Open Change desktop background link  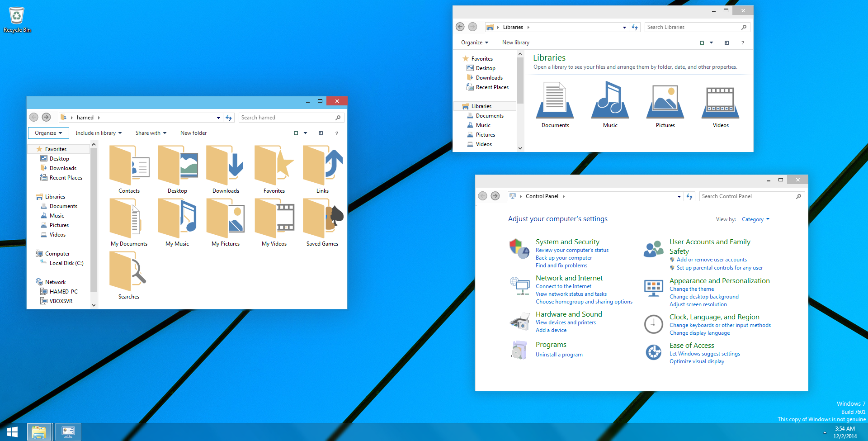click(x=704, y=297)
